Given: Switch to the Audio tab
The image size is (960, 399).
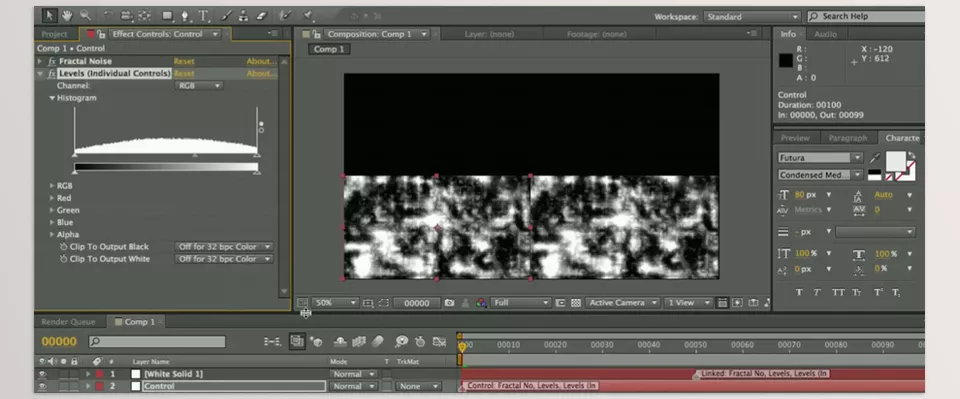Looking at the screenshot, I should (825, 34).
